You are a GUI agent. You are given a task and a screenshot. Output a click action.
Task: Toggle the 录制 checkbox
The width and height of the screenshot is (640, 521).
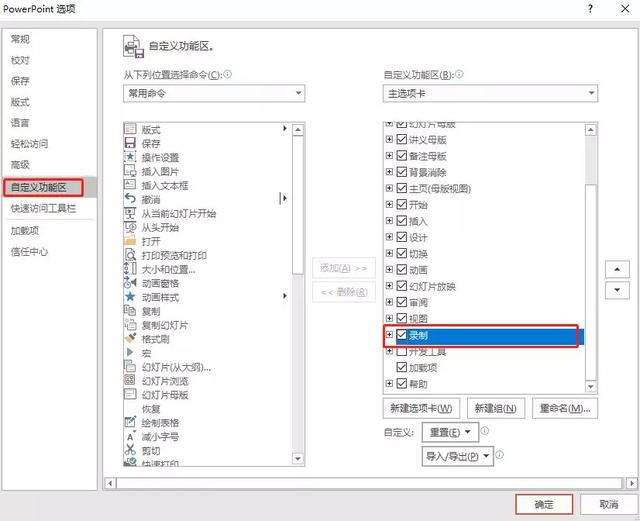tap(402, 335)
